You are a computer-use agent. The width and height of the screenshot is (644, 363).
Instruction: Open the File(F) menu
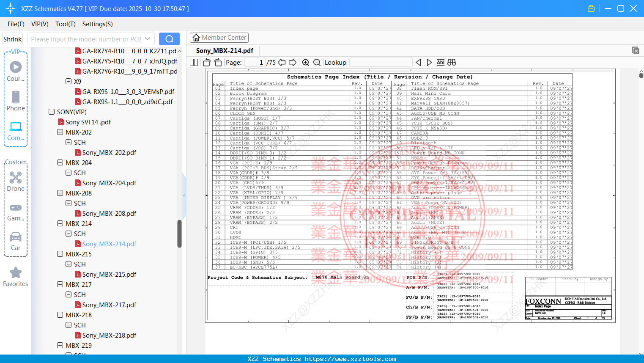(16, 24)
